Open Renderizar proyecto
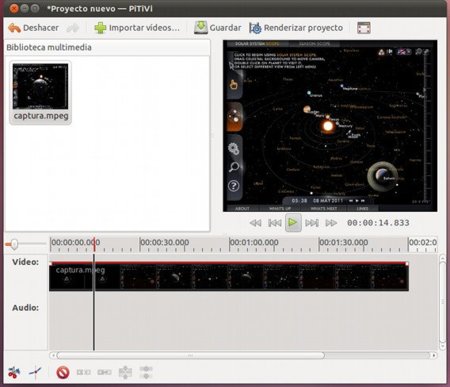 coord(296,28)
